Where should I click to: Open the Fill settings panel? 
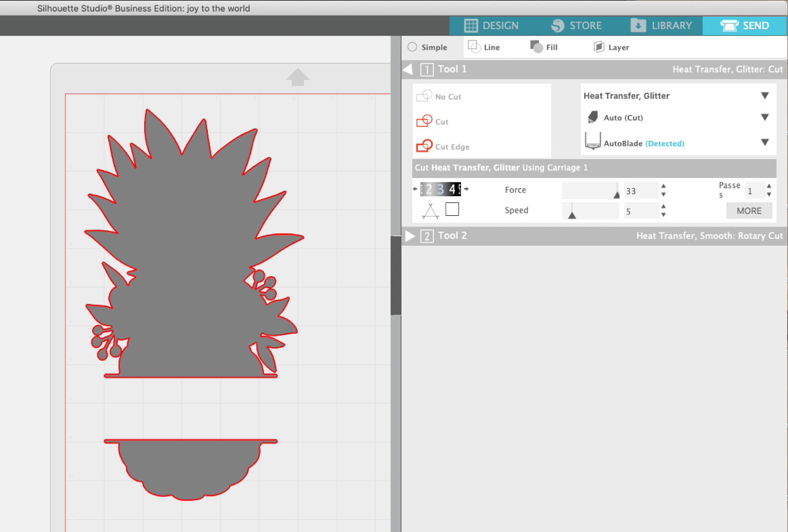[x=545, y=47]
